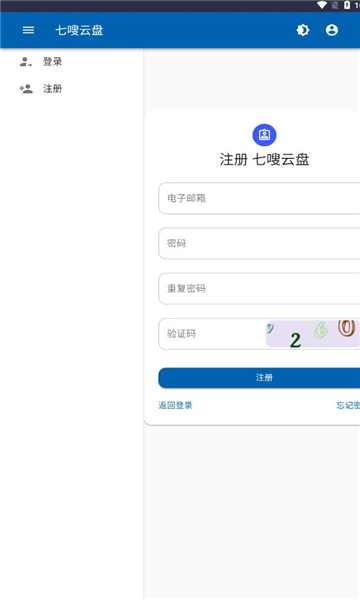This screenshot has width=360, height=600.
Task: Focus the 验证码 captcha input field
Action: [x=212, y=334]
